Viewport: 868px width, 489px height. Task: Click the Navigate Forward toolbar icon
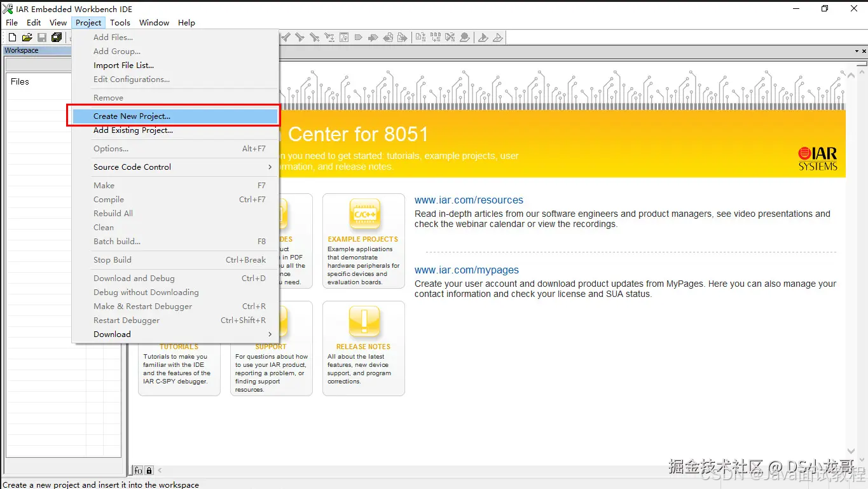[403, 38]
